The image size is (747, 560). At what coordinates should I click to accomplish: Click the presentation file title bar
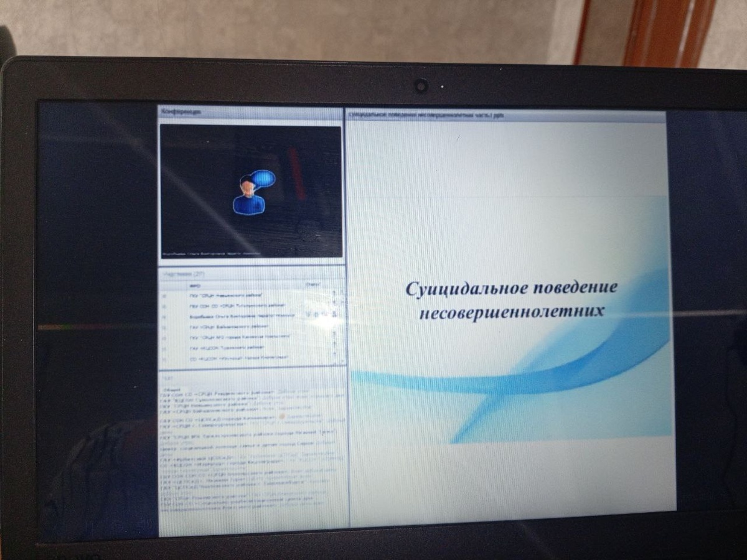point(505,115)
